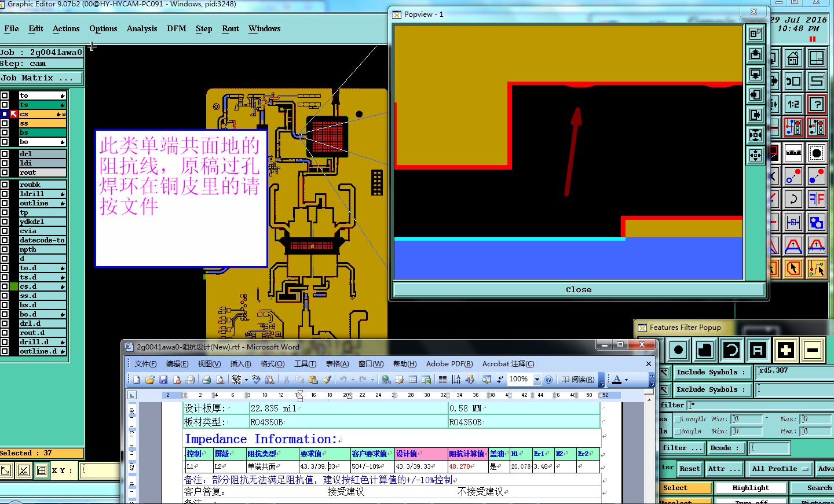Click Paste icon in Word toolbar
The image size is (834, 504).
[313, 380]
